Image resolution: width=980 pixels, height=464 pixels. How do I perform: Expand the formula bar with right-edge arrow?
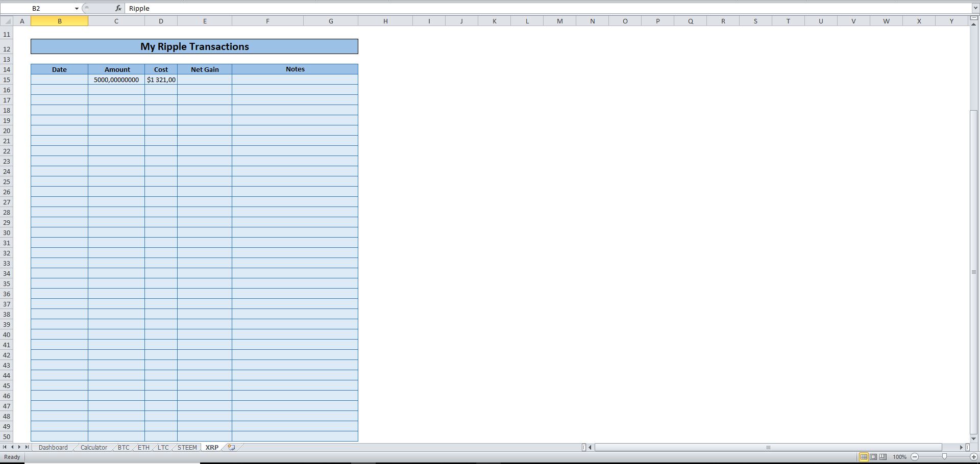tap(975, 8)
